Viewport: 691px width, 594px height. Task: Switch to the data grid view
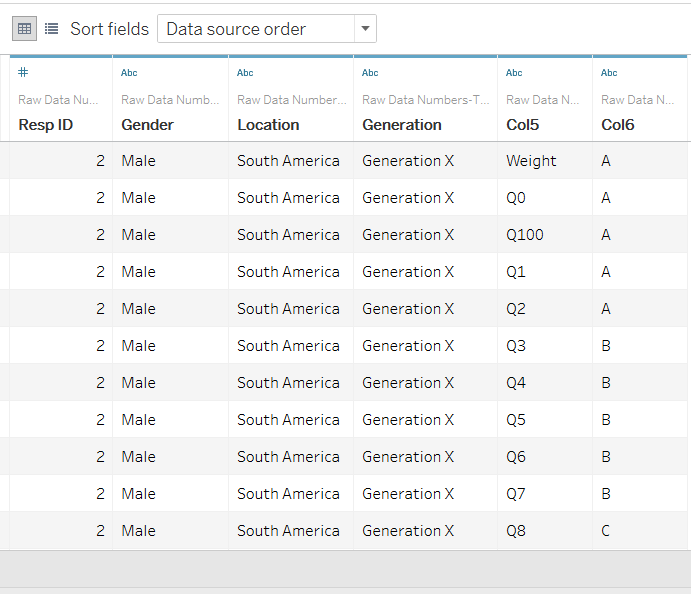[24, 29]
